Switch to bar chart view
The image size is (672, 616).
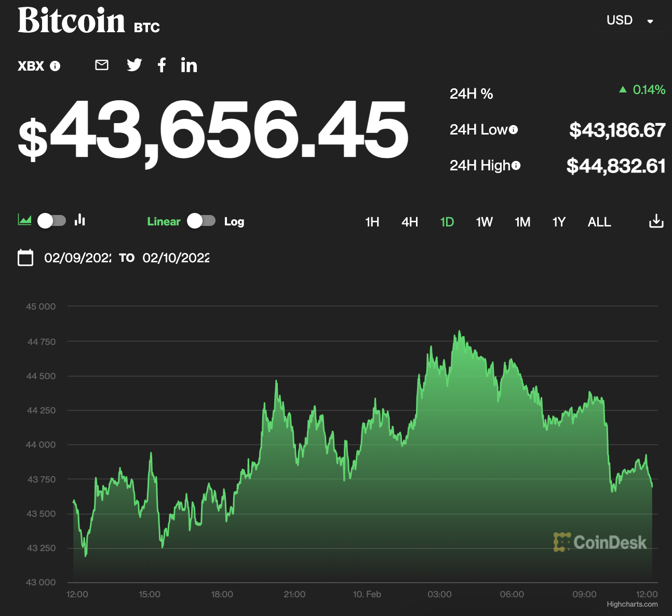point(79,220)
